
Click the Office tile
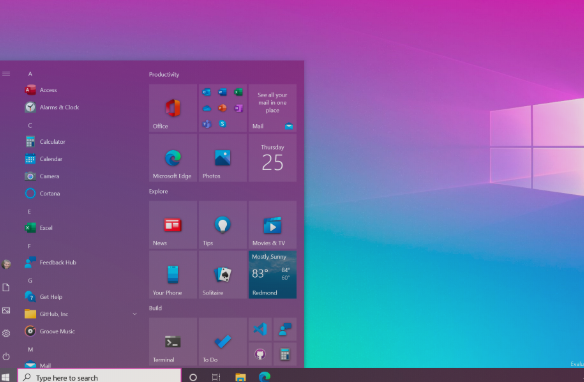point(173,108)
